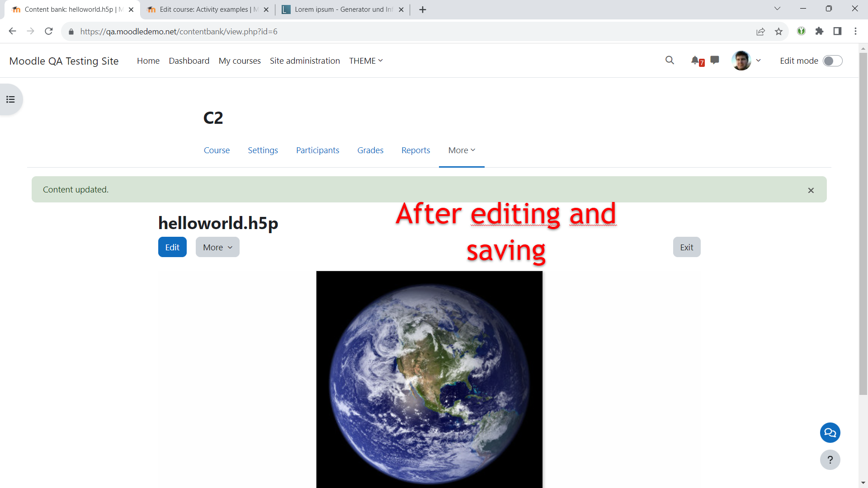Toggle the Edit mode switch
The width and height of the screenshot is (868, 488).
(x=832, y=61)
